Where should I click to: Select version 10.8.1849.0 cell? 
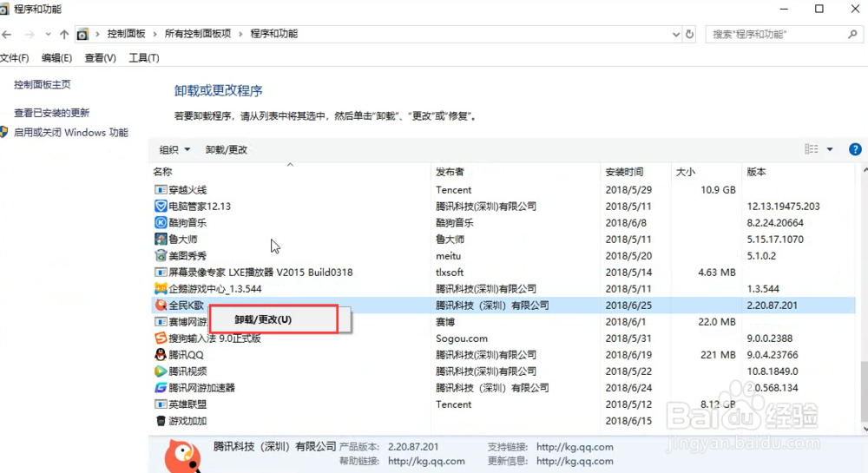coord(773,371)
